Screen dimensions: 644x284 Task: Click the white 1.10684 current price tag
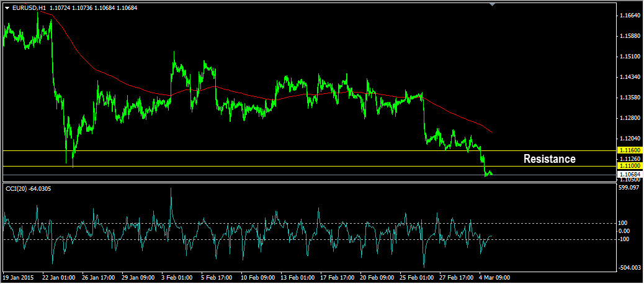[x=629, y=175]
